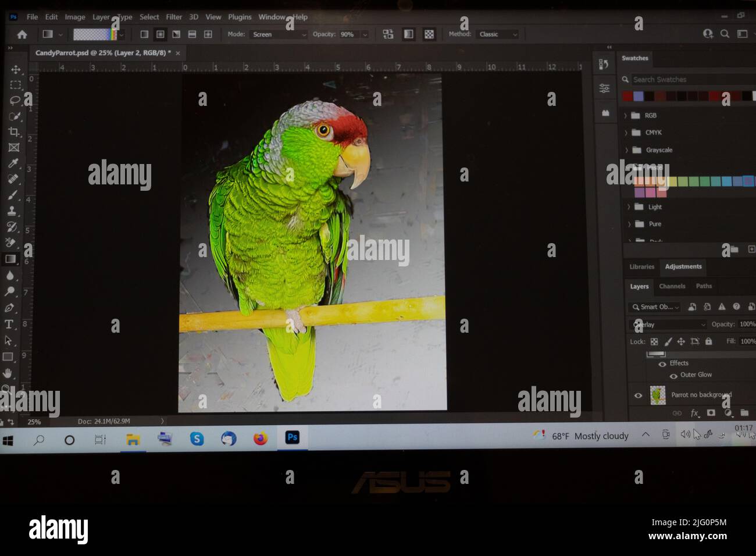
Task: Select the Rectangle shape tool
Action: coord(8,357)
